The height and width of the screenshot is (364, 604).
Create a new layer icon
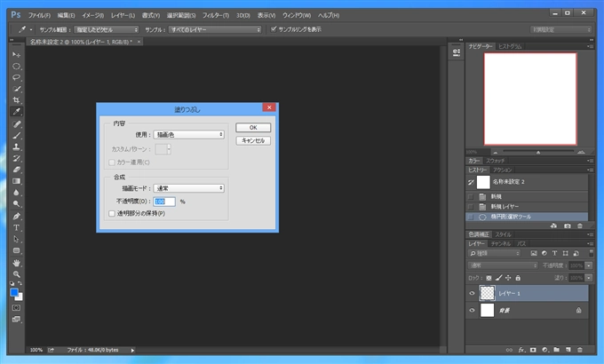(x=568, y=350)
